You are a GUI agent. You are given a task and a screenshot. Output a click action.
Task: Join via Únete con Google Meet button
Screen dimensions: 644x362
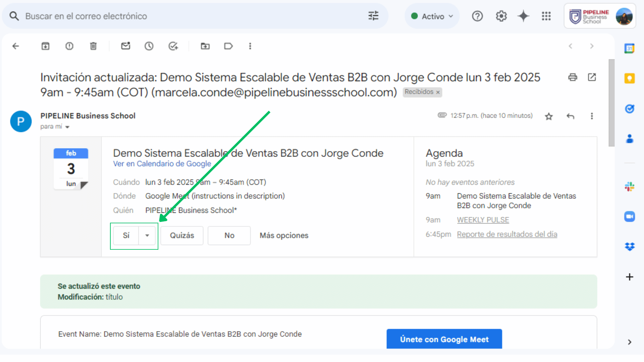point(444,339)
